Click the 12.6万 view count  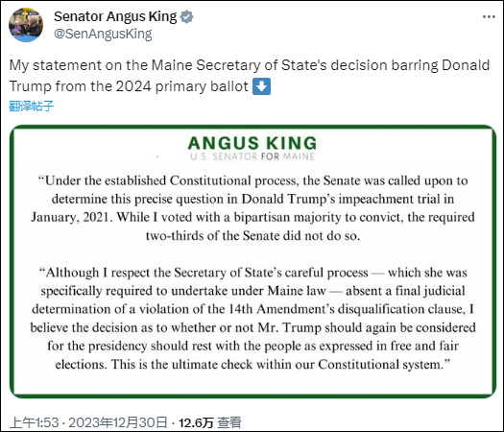point(196,422)
